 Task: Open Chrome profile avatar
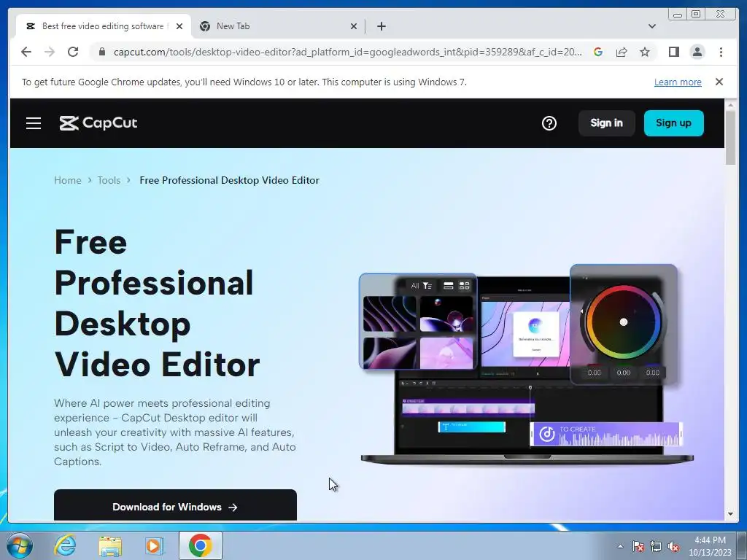[697, 52]
